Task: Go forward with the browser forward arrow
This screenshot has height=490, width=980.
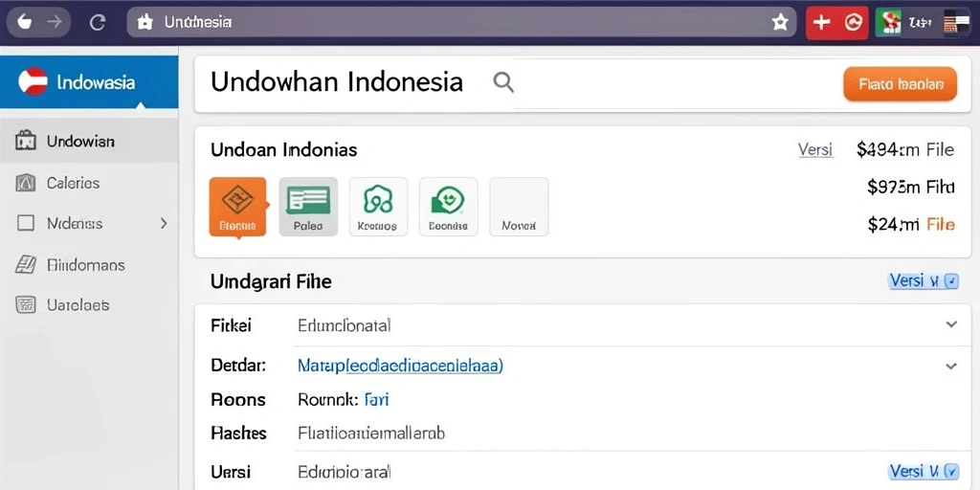Action: (x=55, y=23)
